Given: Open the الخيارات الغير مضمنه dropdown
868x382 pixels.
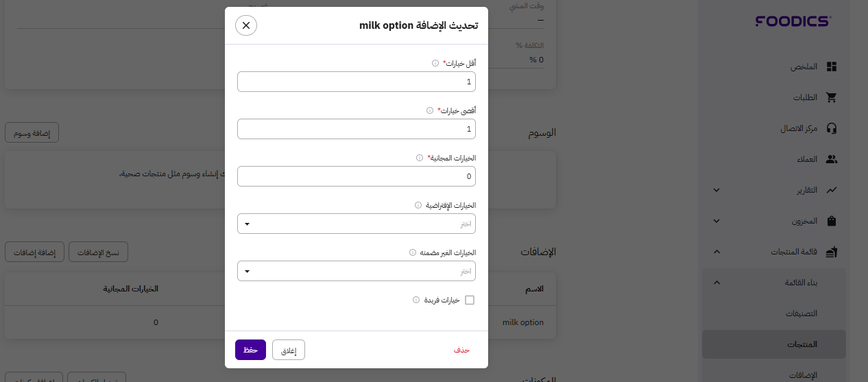Looking at the screenshot, I should click(x=357, y=271).
